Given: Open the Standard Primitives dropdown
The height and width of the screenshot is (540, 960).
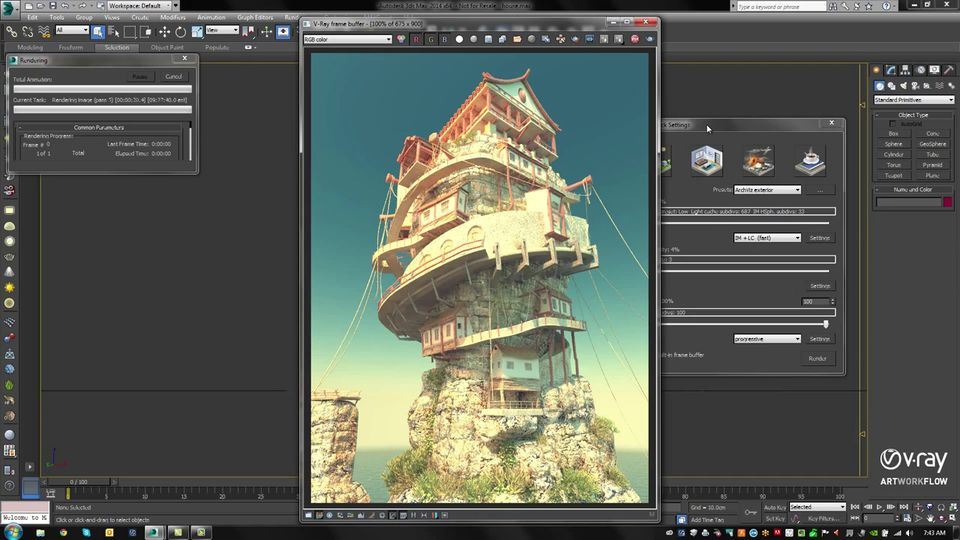Looking at the screenshot, I should [x=914, y=100].
